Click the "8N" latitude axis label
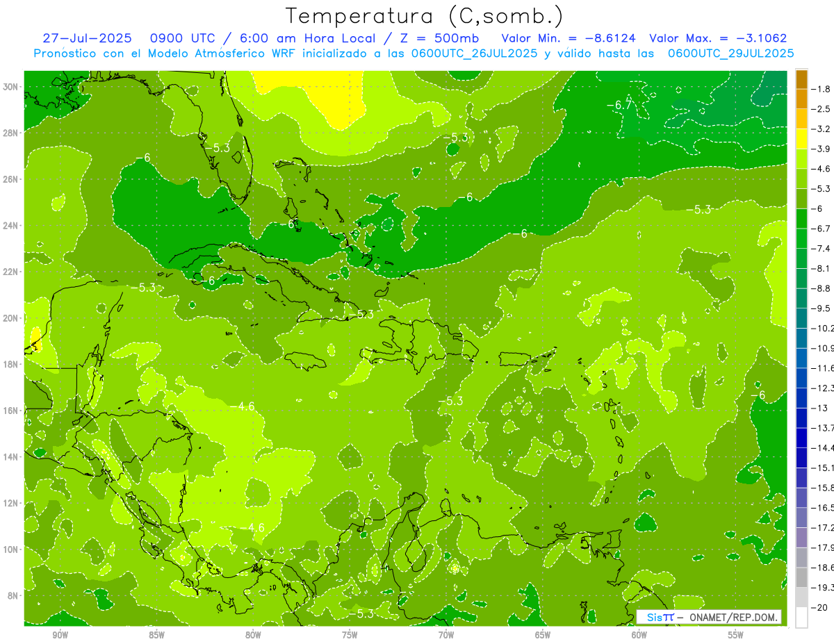Image resolution: width=834 pixels, height=644 pixels. (x=13, y=595)
